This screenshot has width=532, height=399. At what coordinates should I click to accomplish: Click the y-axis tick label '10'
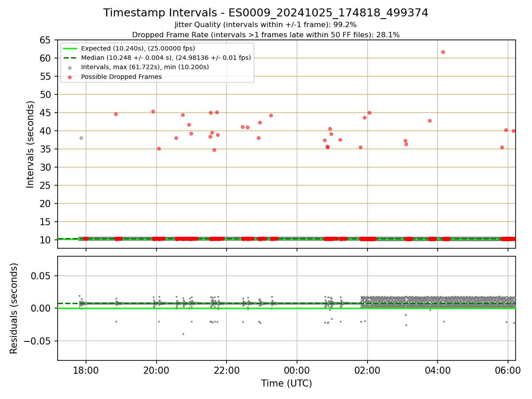46,240
